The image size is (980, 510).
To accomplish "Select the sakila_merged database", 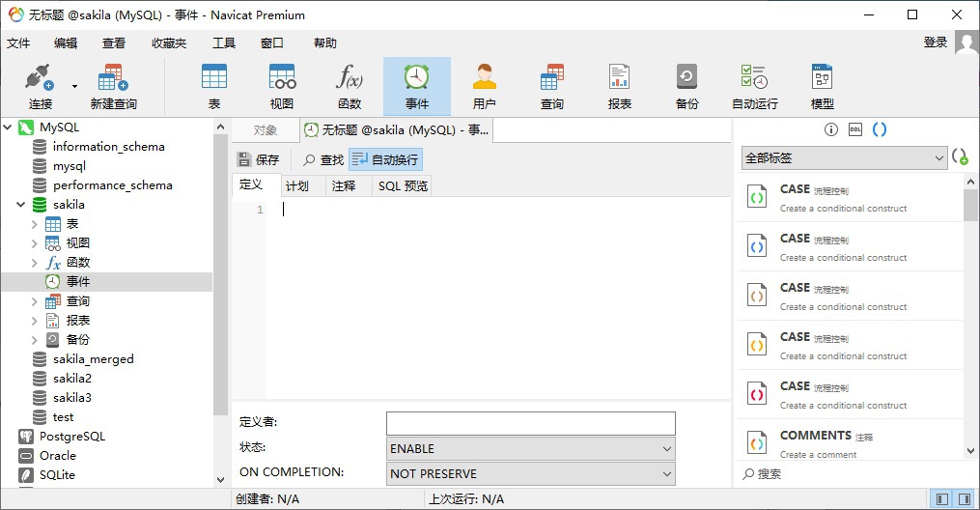I will (93, 359).
